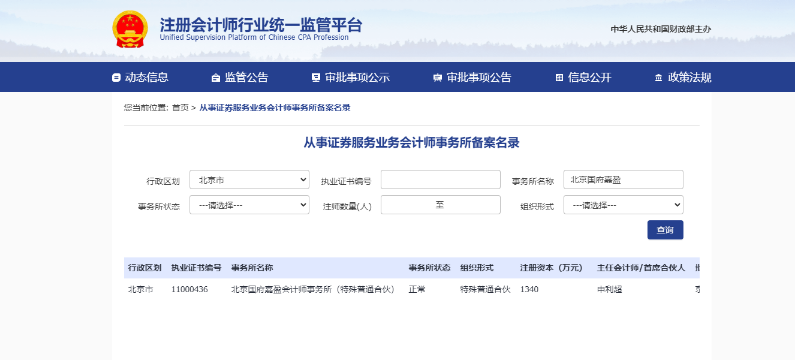Click the 北京市 cell in the result row
The width and height of the screenshot is (795, 360).
point(140,290)
